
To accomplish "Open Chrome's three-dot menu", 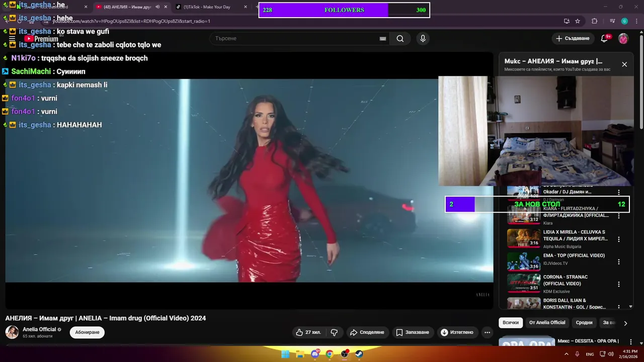I will [x=636, y=21].
